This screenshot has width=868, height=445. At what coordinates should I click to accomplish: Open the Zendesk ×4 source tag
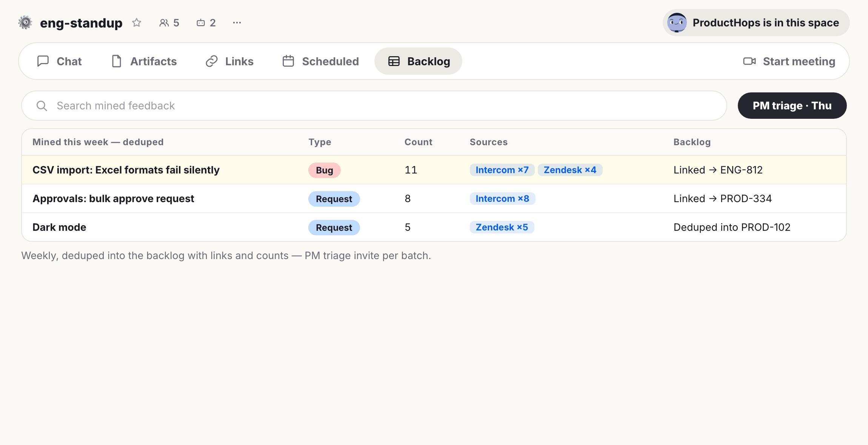[570, 170]
